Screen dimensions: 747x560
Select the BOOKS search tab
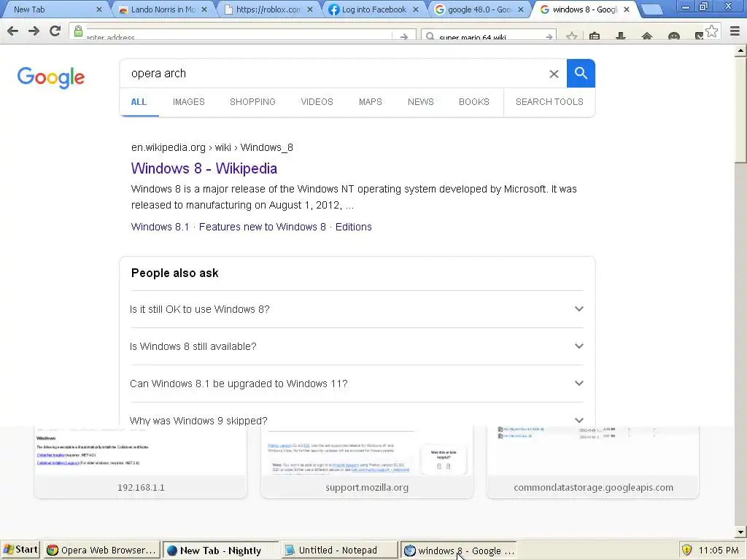[x=474, y=102]
